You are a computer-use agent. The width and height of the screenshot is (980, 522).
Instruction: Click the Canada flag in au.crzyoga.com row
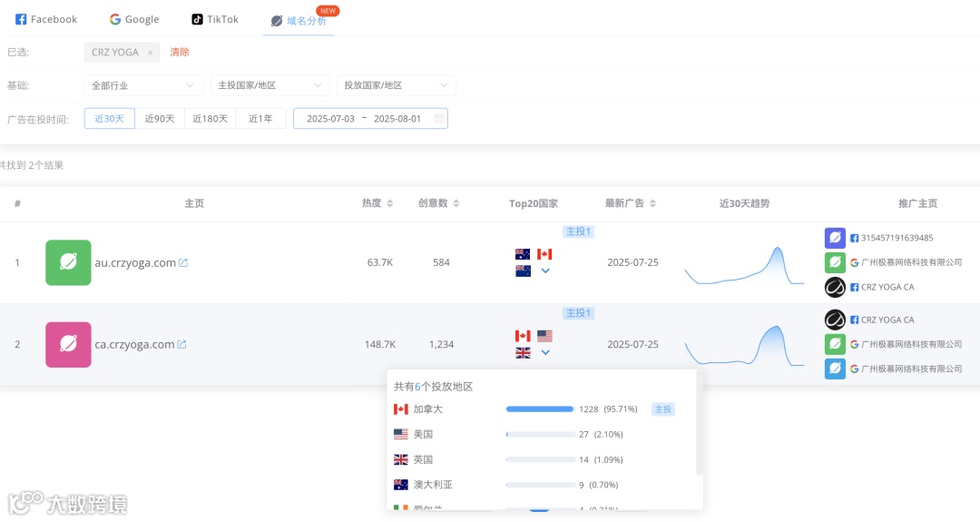[544, 254]
